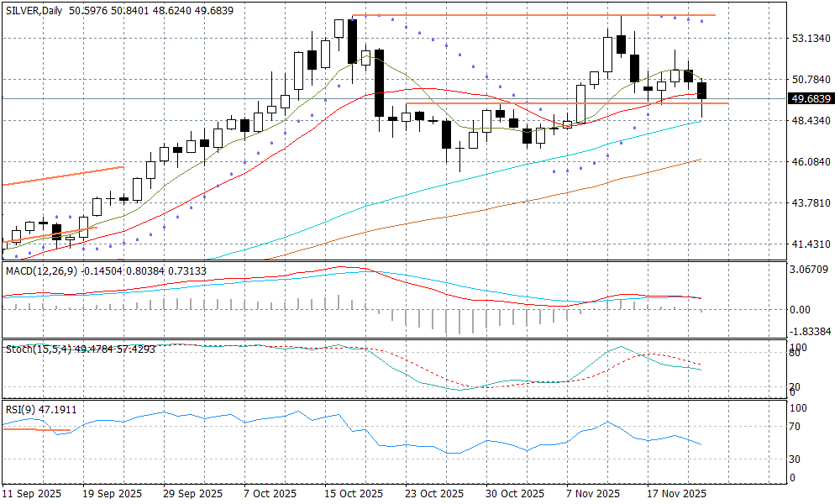
Task: Click the 3.06709 MACD scale label
Action: click(811, 270)
